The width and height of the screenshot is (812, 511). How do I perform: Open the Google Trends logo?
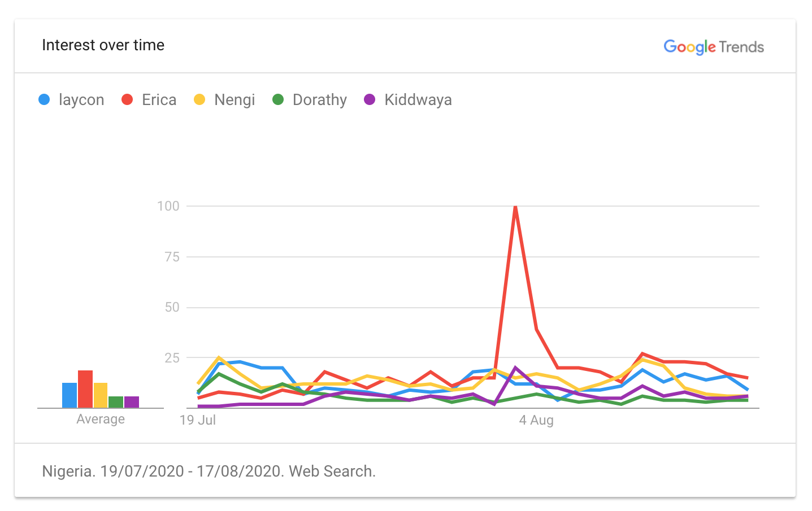[x=714, y=47]
